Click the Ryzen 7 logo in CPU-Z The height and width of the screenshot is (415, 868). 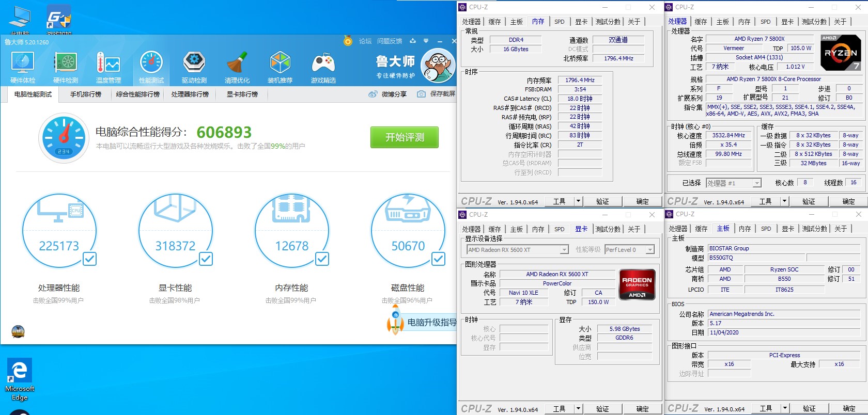[841, 53]
